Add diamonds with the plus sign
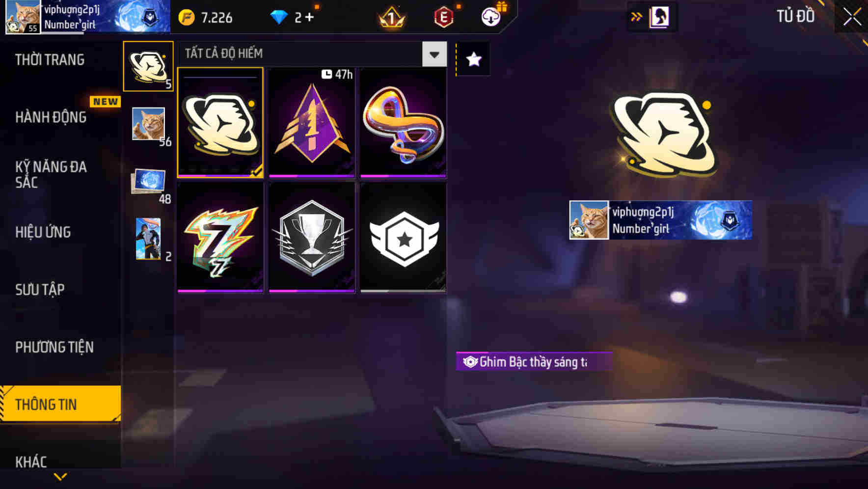The height and width of the screenshot is (489, 868). coord(309,18)
